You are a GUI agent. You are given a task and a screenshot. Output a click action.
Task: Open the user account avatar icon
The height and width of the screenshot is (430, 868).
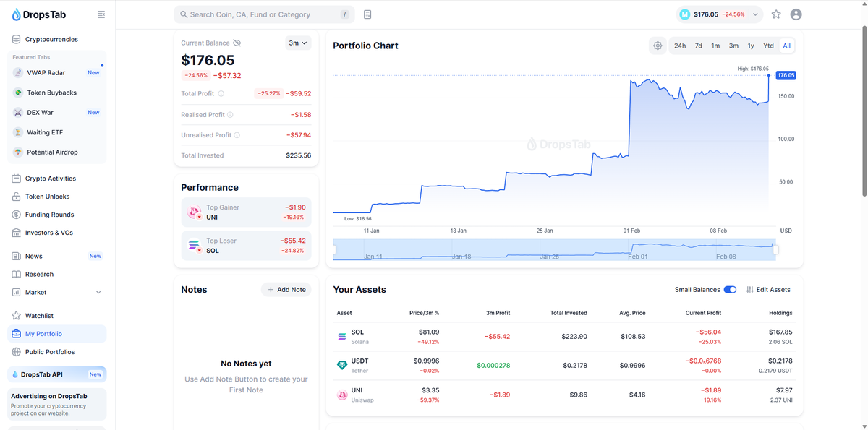pyautogui.click(x=796, y=14)
